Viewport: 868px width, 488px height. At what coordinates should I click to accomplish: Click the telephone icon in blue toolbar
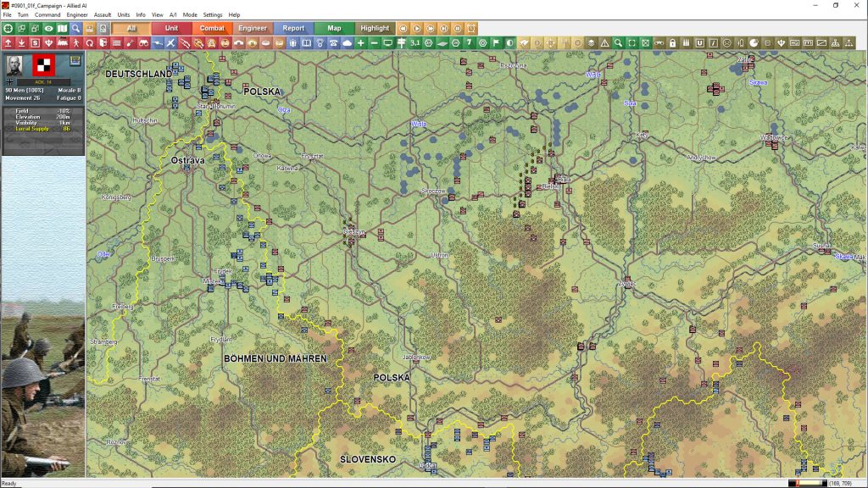point(333,42)
